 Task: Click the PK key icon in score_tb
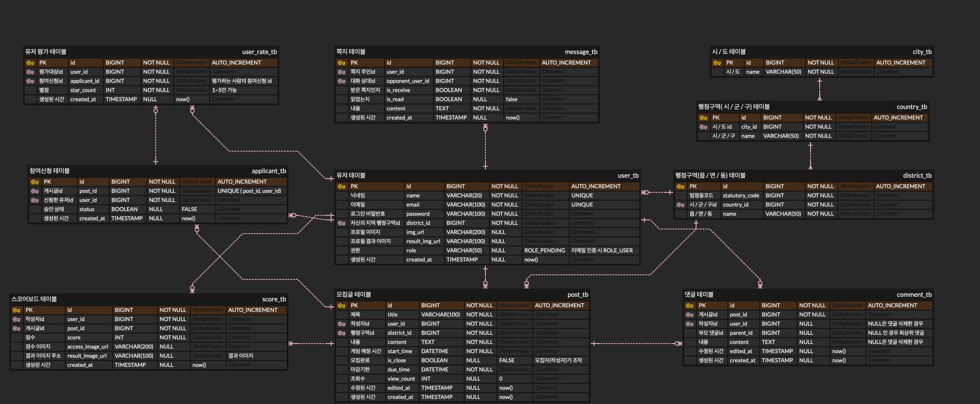tap(16, 310)
